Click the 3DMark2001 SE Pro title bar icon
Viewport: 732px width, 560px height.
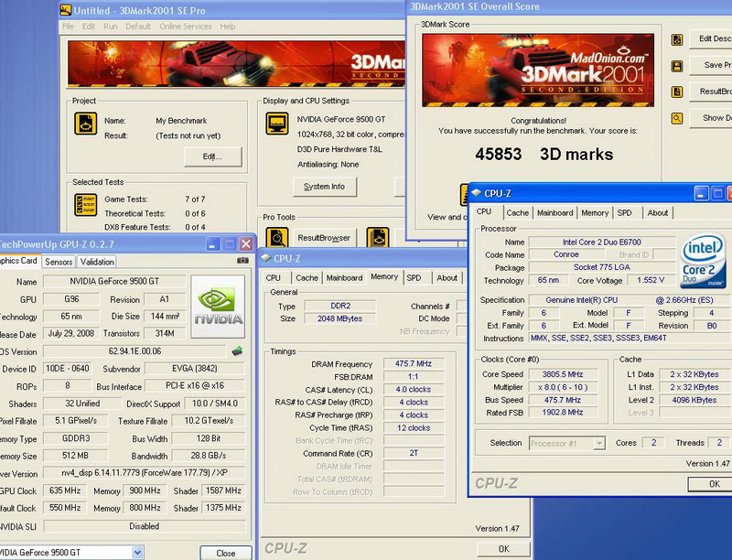click(66, 10)
